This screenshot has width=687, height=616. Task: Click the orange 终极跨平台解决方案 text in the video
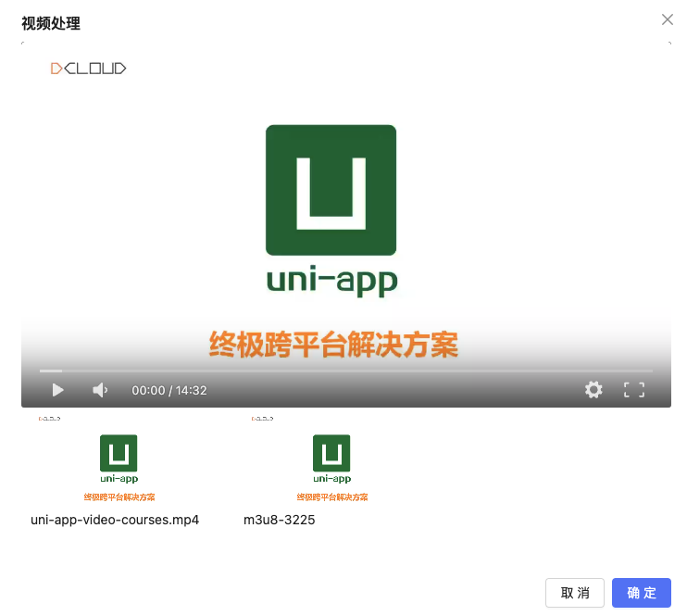(x=332, y=344)
